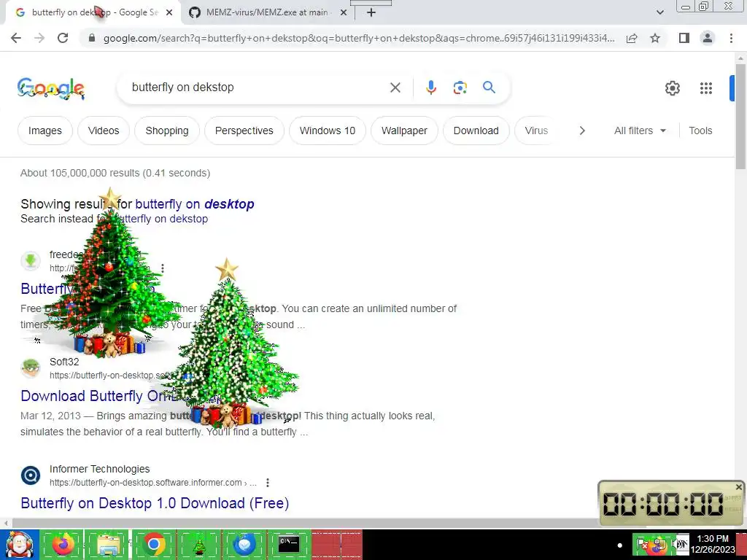Apply the Windows 10 filter chip
Screen dimensions: 747x560
[328, 131]
